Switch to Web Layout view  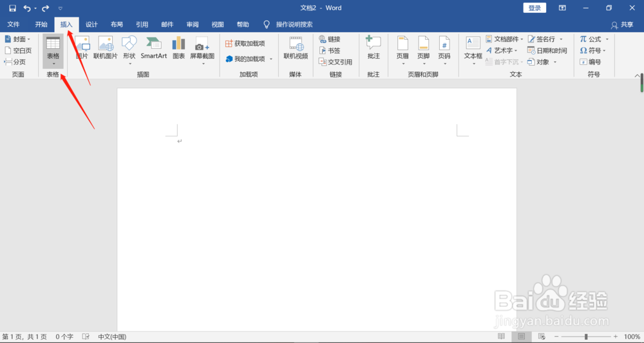pos(542,337)
